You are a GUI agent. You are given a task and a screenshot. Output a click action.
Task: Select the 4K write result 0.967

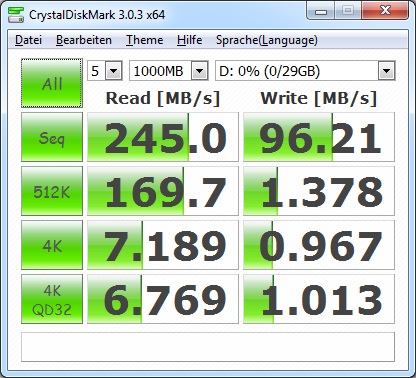319,245
